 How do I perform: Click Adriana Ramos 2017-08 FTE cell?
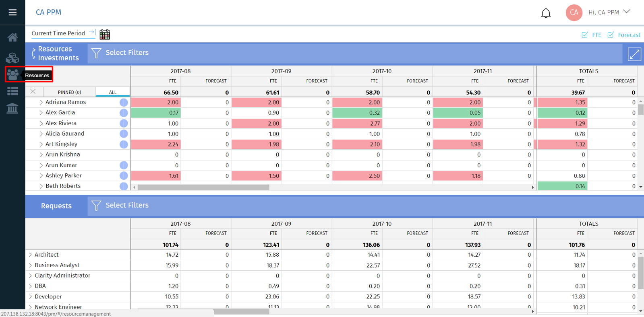(155, 103)
